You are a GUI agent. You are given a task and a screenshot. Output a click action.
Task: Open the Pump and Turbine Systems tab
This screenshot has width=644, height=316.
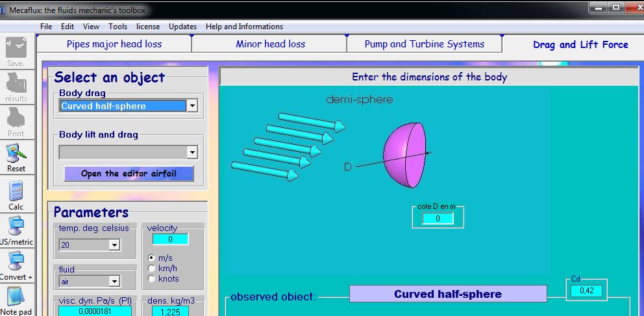[424, 44]
